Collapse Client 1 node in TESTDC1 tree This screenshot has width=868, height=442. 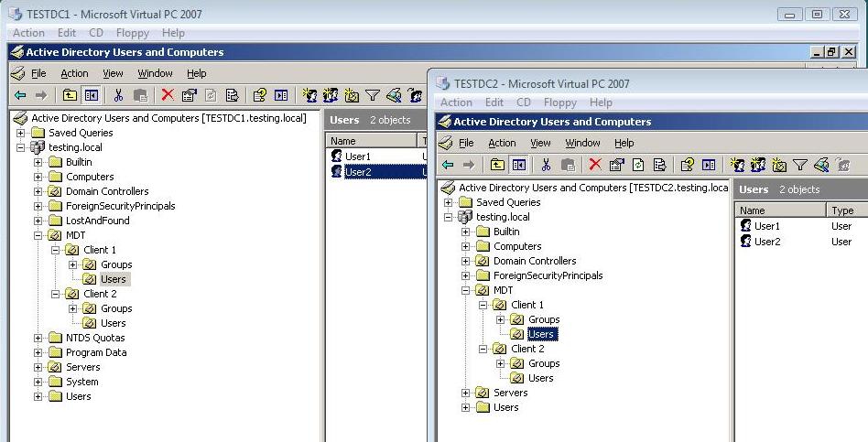[55, 250]
